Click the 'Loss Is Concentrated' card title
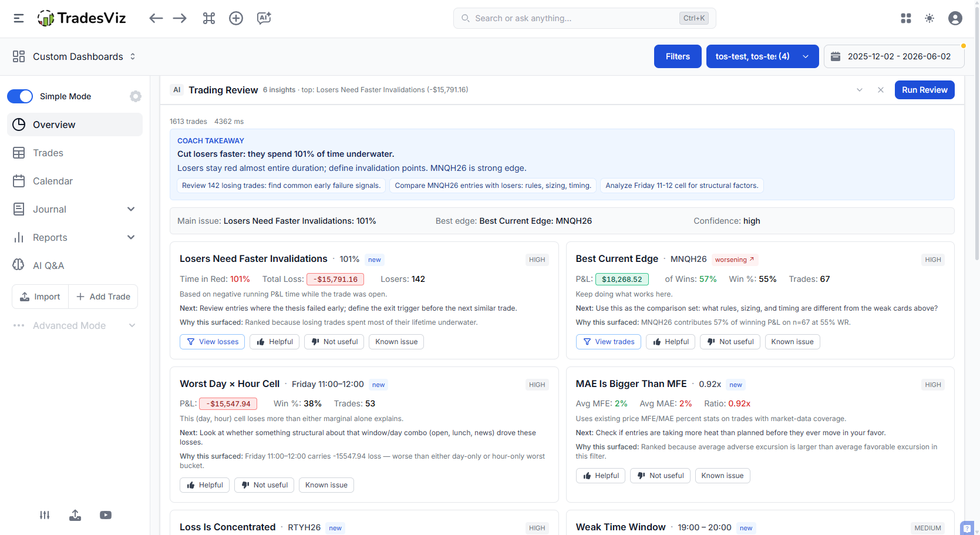 [227, 527]
